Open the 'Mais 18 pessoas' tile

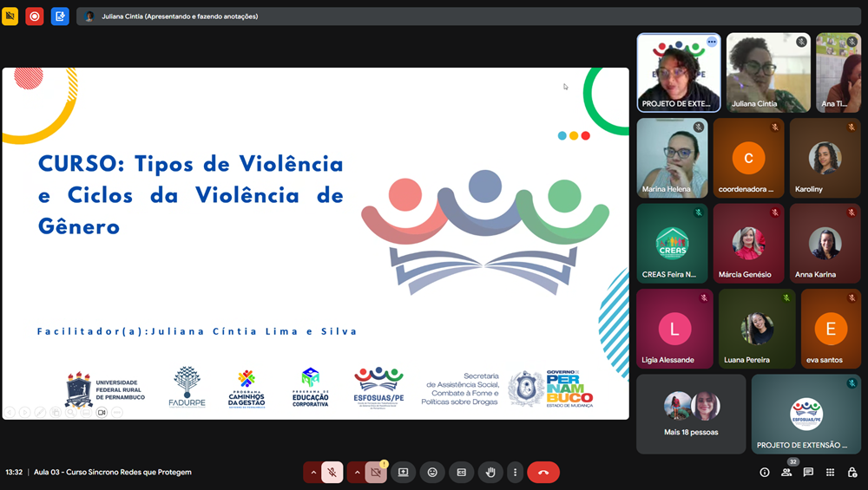coord(691,414)
